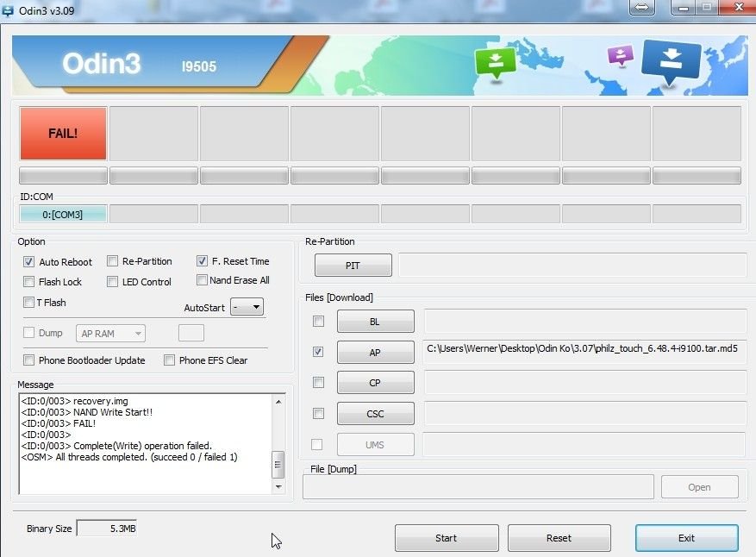The width and height of the screenshot is (756, 557).
Task: Click the AP file button
Action: (x=375, y=352)
